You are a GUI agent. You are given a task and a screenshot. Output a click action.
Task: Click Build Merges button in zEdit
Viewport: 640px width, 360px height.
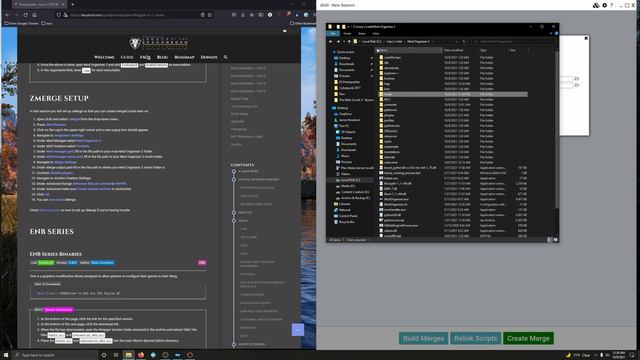click(x=423, y=338)
